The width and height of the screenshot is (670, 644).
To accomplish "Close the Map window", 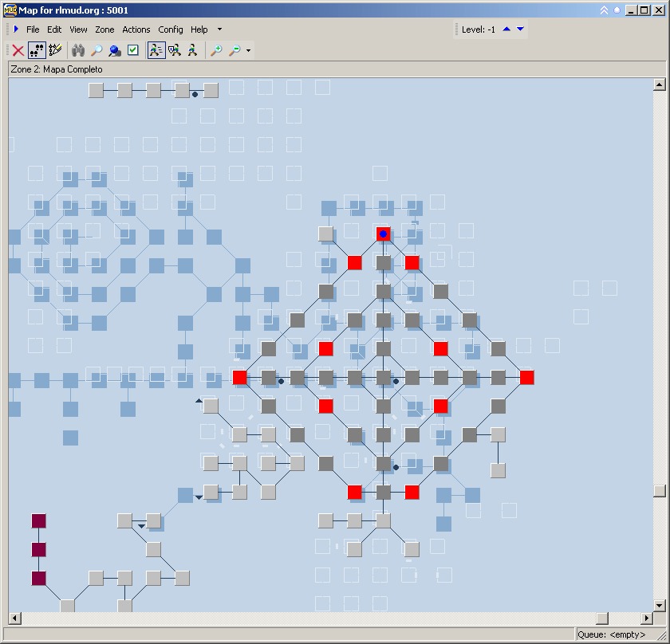I will click(x=659, y=10).
